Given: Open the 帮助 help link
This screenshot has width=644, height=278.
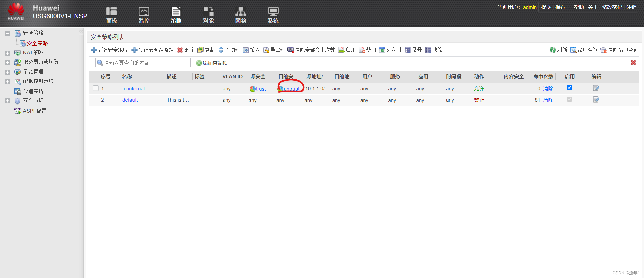Looking at the screenshot, I should point(579,7).
